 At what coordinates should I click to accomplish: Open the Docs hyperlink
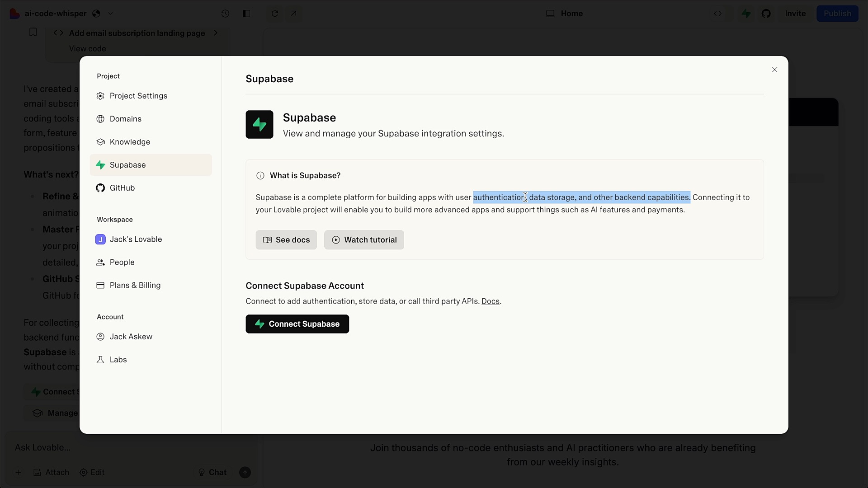(490, 301)
